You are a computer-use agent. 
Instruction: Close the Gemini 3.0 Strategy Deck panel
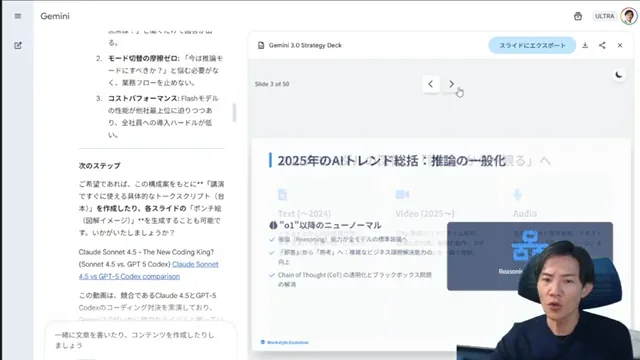coord(620,45)
